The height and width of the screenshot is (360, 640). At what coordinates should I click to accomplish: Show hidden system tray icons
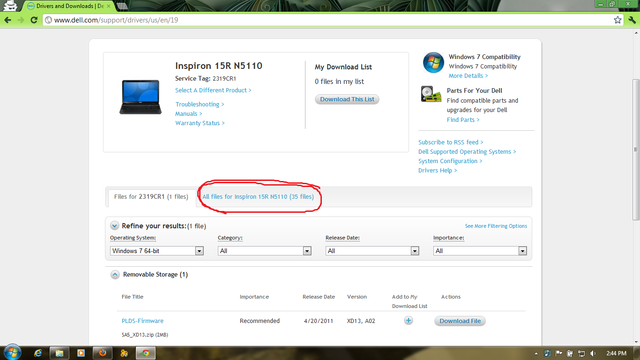click(x=536, y=353)
